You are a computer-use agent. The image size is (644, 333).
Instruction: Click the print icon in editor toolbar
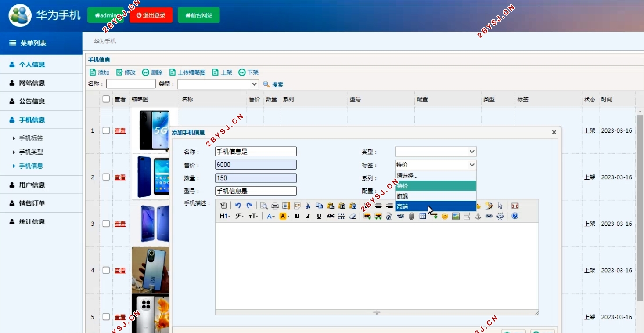click(275, 205)
